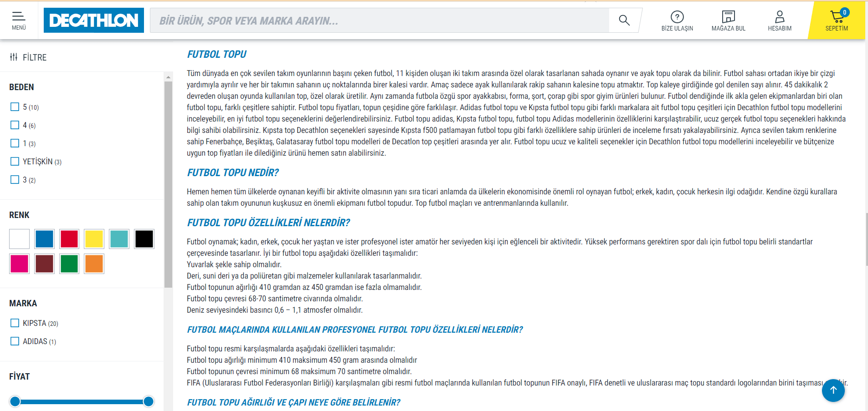Collapse the RENK filter section
This screenshot has height=411, width=868.
(19, 214)
